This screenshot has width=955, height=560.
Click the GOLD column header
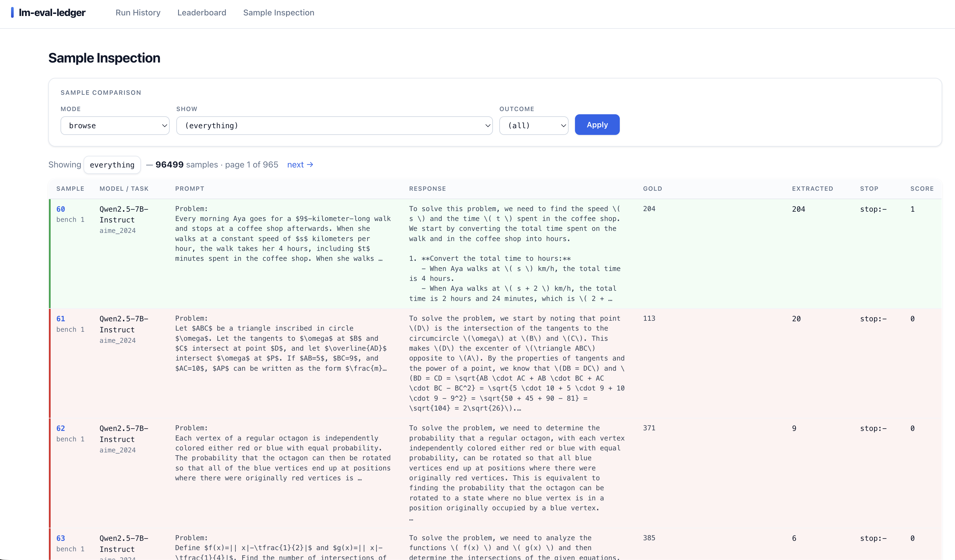pos(653,189)
